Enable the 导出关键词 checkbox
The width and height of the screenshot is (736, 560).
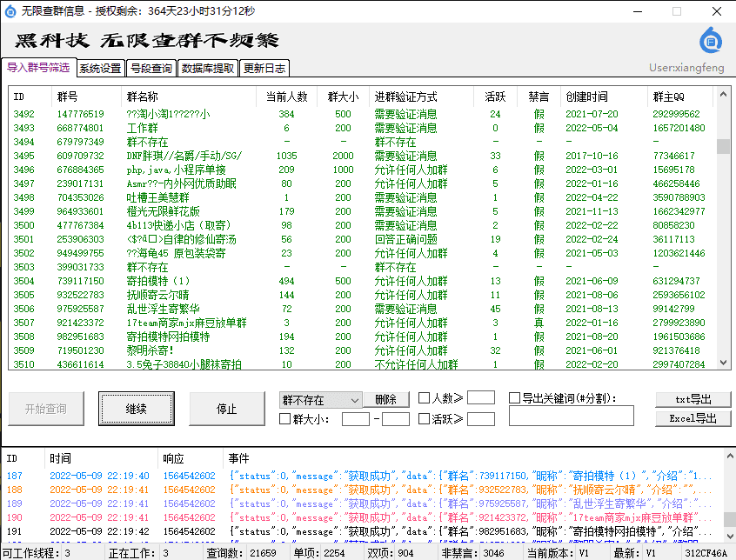tap(514, 398)
